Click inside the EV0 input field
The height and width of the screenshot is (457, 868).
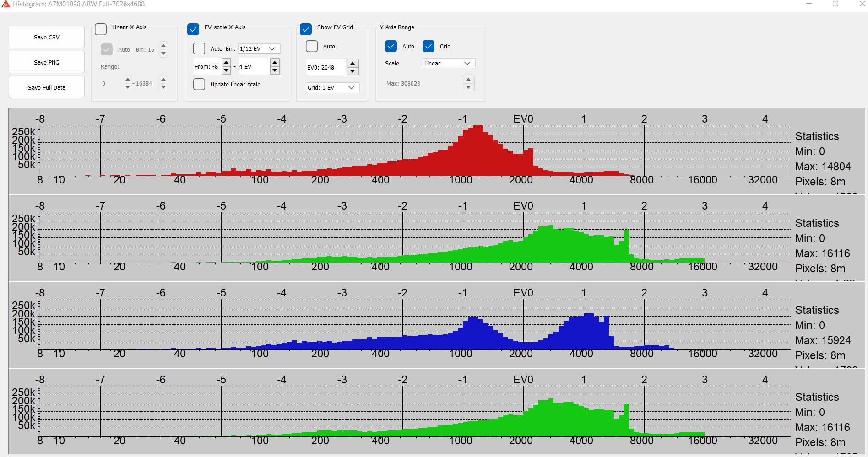(x=325, y=67)
